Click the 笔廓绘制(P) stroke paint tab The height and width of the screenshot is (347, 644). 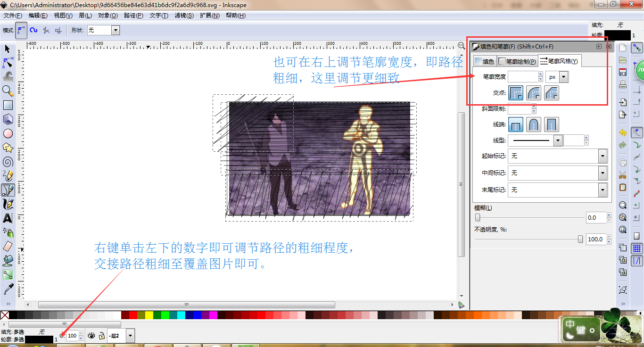point(518,61)
